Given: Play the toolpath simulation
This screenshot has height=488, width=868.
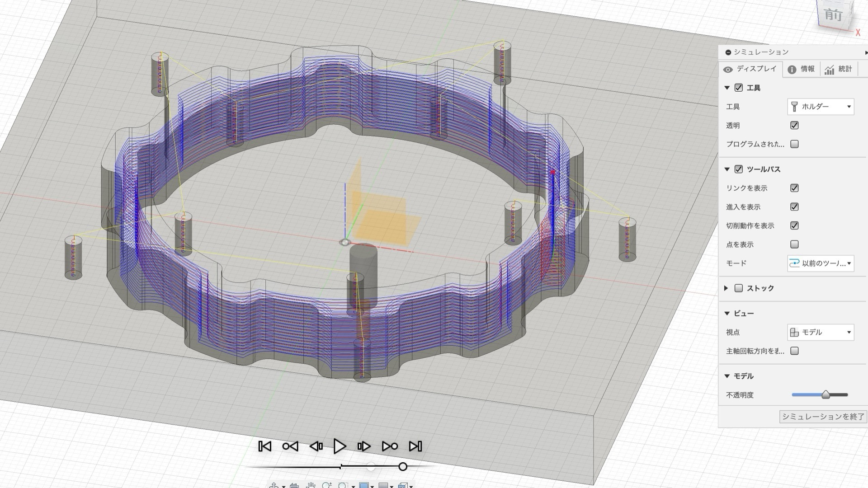Looking at the screenshot, I should pos(340,446).
